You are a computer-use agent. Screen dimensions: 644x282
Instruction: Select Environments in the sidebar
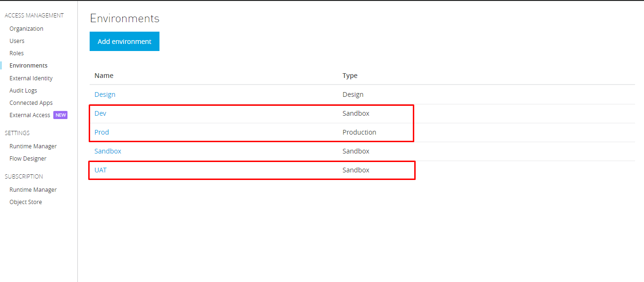tap(28, 66)
